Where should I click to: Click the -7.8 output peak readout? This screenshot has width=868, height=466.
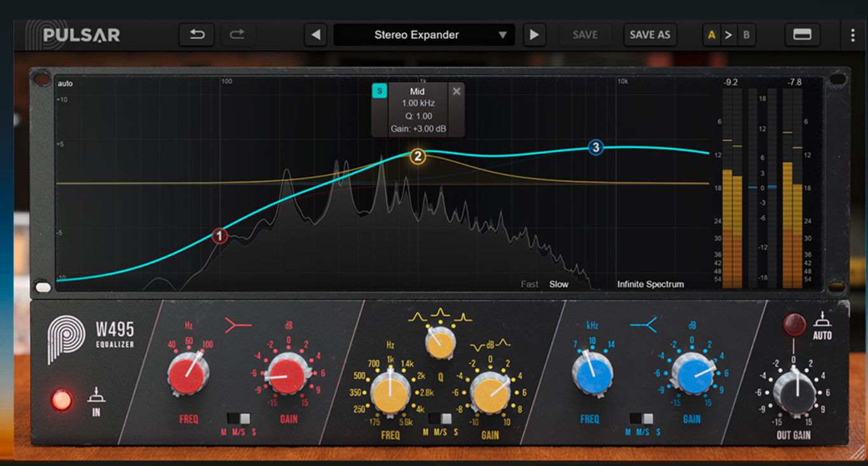(794, 83)
